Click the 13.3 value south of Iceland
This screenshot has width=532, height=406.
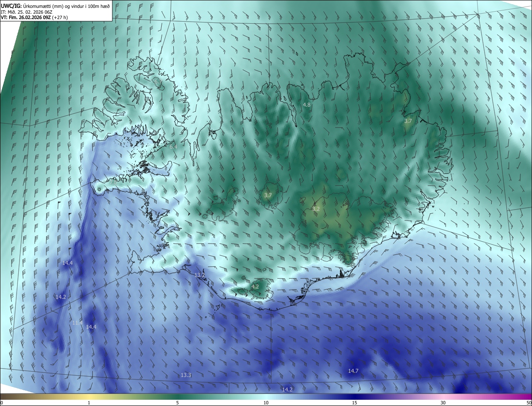coord(186,375)
